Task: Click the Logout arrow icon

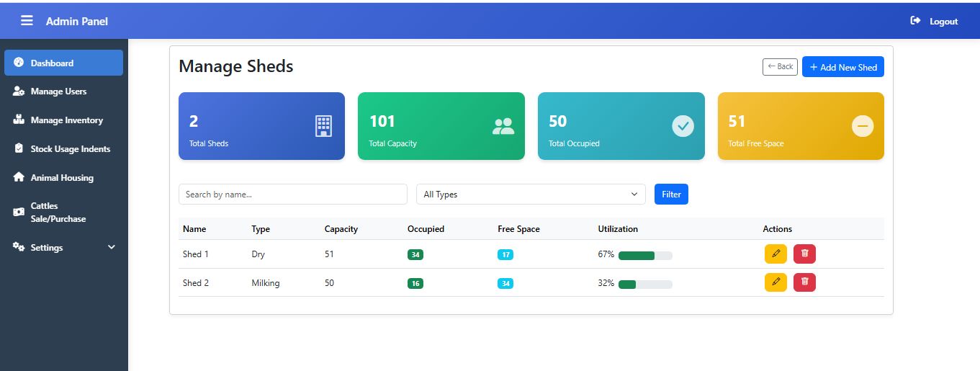Action: (x=916, y=21)
